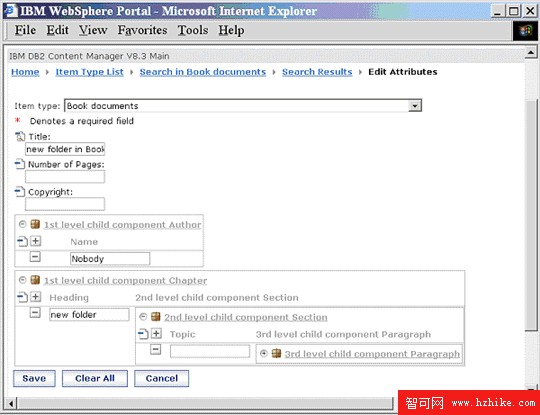
Task: Maximize the Internet Explorer window
Action: point(513,11)
